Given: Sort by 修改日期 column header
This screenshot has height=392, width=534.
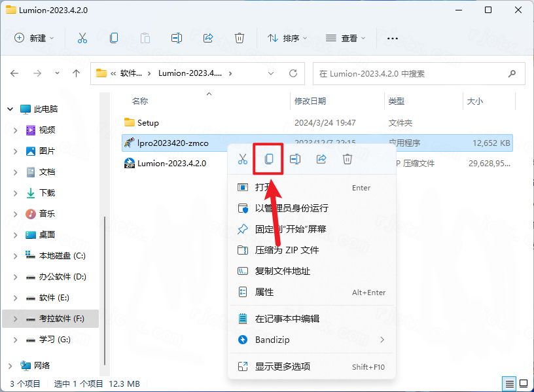Looking at the screenshot, I should coord(310,101).
